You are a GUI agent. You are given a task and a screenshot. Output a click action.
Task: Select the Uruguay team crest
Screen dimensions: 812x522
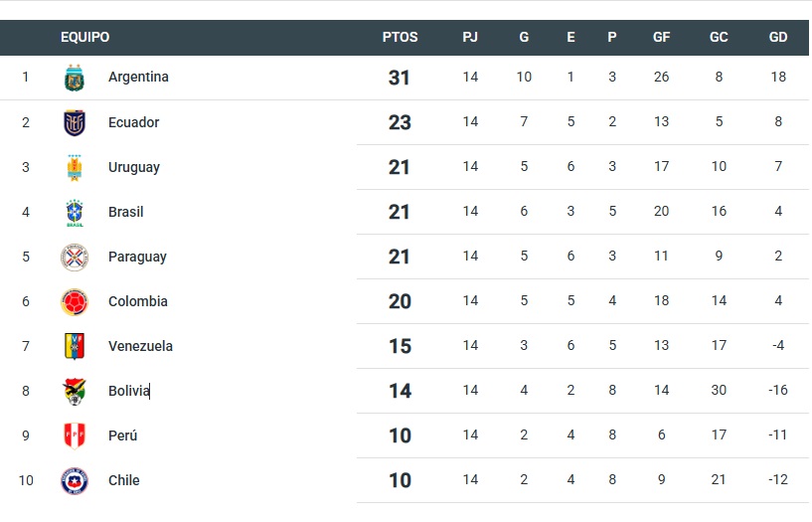tap(75, 167)
